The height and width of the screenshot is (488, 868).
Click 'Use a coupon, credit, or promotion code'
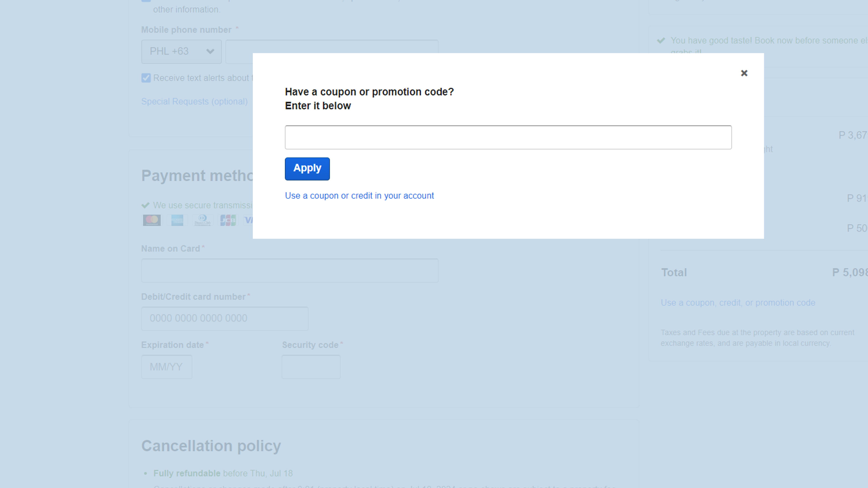(738, 303)
